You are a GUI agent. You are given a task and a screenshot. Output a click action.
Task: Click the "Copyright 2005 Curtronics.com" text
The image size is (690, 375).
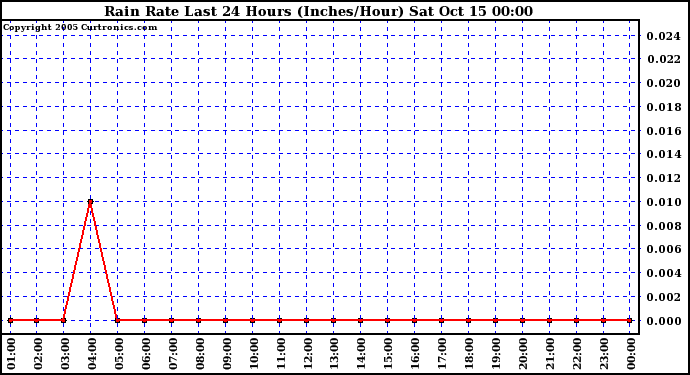[x=80, y=27]
